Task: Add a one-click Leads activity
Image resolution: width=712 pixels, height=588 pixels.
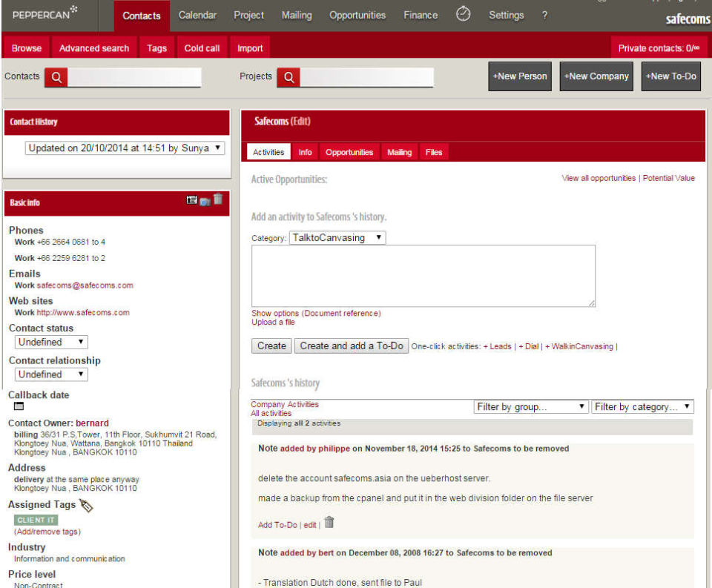Action: (x=497, y=346)
